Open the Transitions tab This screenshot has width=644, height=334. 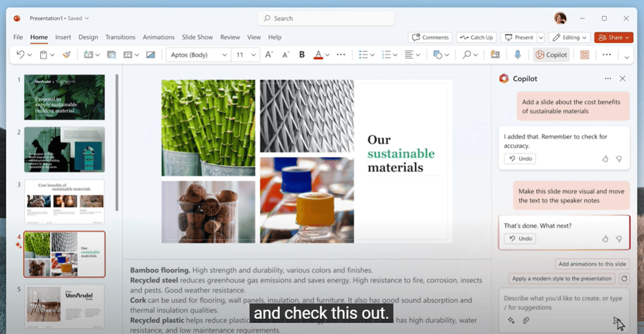click(120, 37)
